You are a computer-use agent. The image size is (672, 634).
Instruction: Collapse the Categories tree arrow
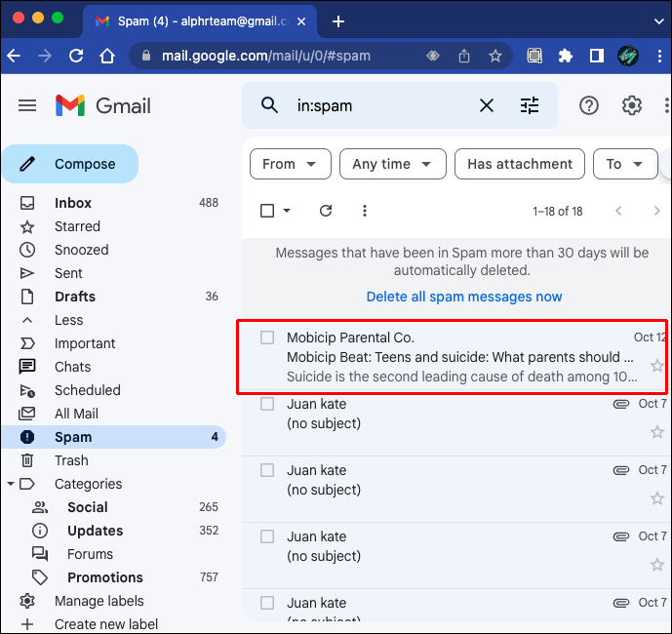coord(11,484)
